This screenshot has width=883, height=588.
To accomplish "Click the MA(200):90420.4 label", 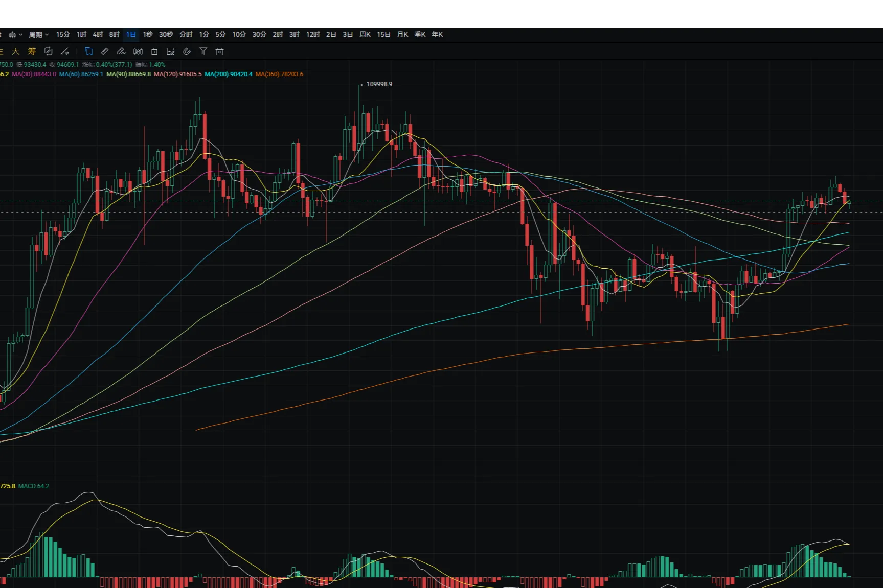I will point(229,74).
